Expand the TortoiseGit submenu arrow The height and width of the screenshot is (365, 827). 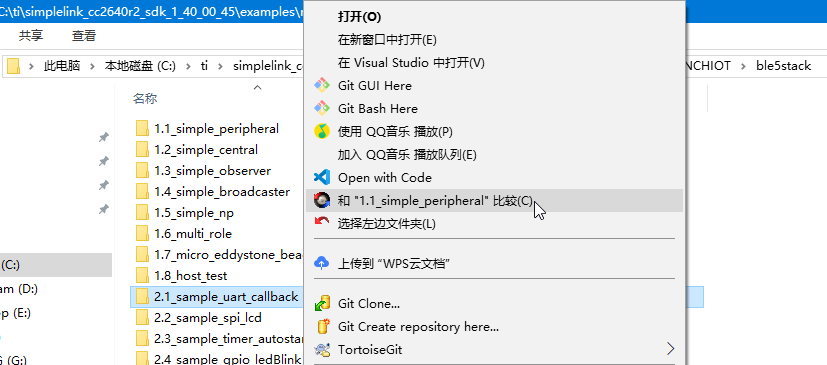pyautogui.click(x=670, y=349)
